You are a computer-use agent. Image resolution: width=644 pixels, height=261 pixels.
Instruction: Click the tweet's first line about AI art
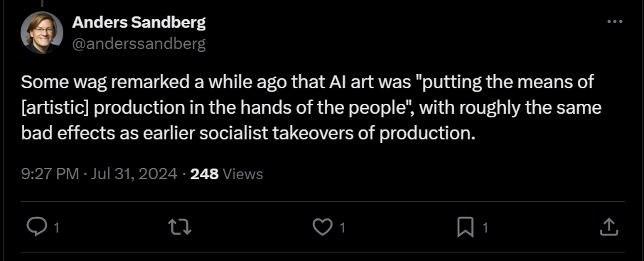pyautogui.click(x=307, y=82)
